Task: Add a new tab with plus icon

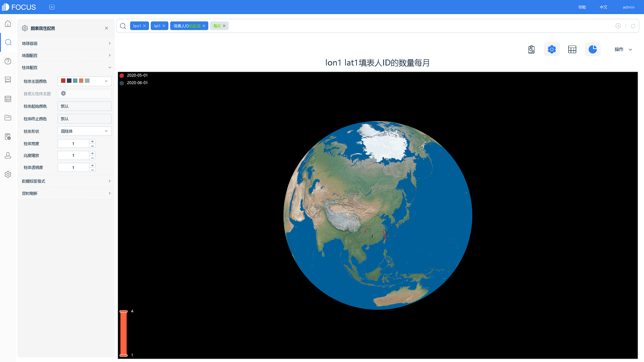Action: click(x=52, y=7)
